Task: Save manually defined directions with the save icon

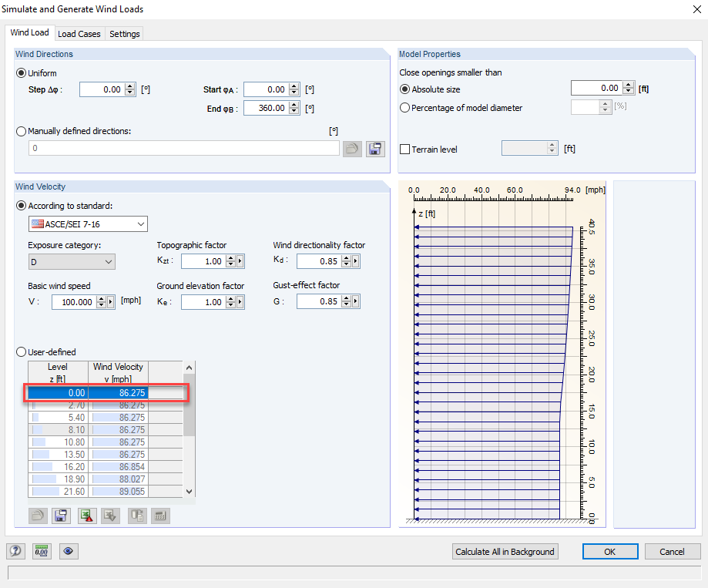Action: tap(375, 148)
